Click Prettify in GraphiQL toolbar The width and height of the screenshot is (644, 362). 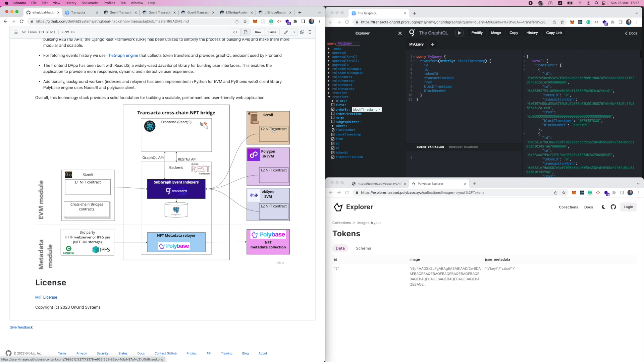477,33
